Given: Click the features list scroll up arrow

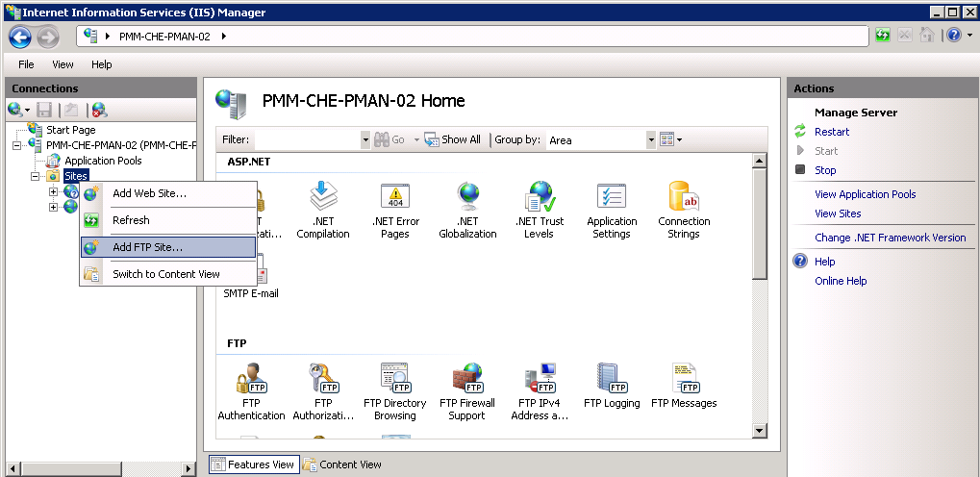Looking at the screenshot, I should tap(760, 162).
